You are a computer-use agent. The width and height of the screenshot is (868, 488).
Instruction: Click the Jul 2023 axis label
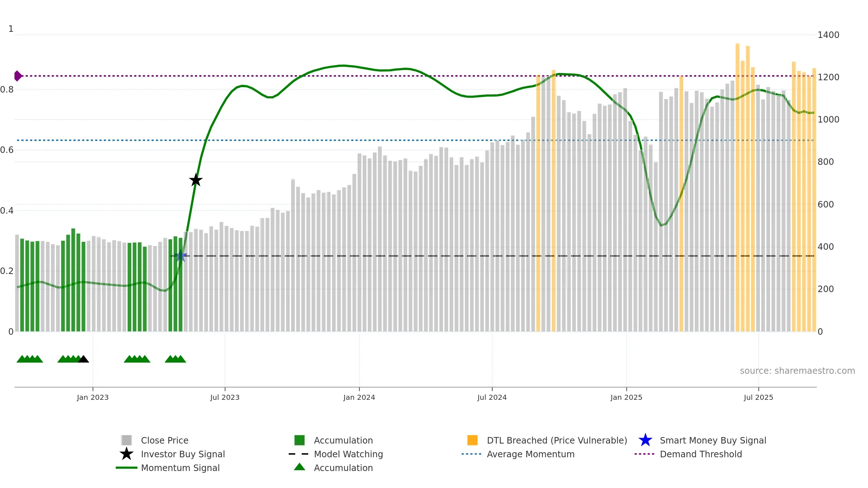click(x=225, y=397)
